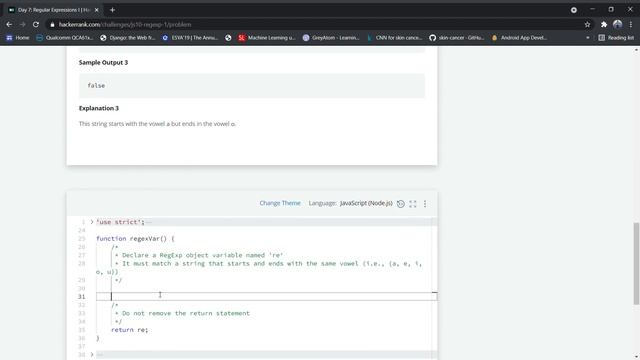Open the Django web framework bookmark

click(128, 38)
